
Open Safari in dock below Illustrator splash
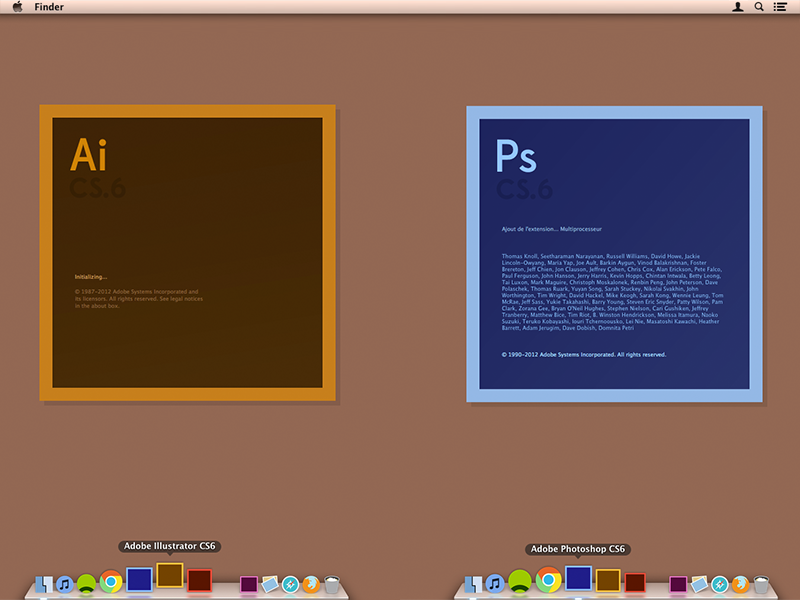(290, 584)
